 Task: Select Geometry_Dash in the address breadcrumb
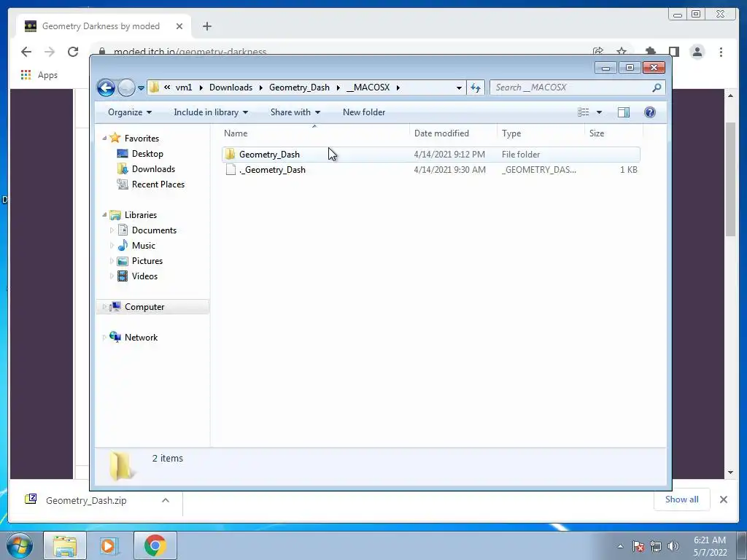pyautogui.click(x=299, y=87)
